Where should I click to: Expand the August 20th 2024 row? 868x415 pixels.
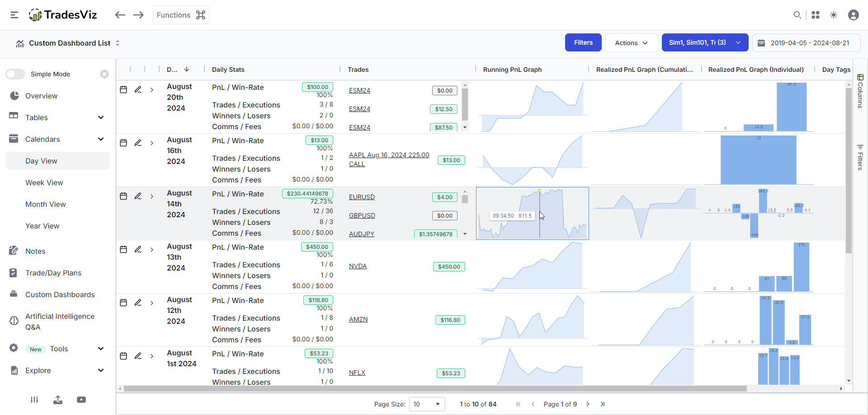click(x=152, y=90)
